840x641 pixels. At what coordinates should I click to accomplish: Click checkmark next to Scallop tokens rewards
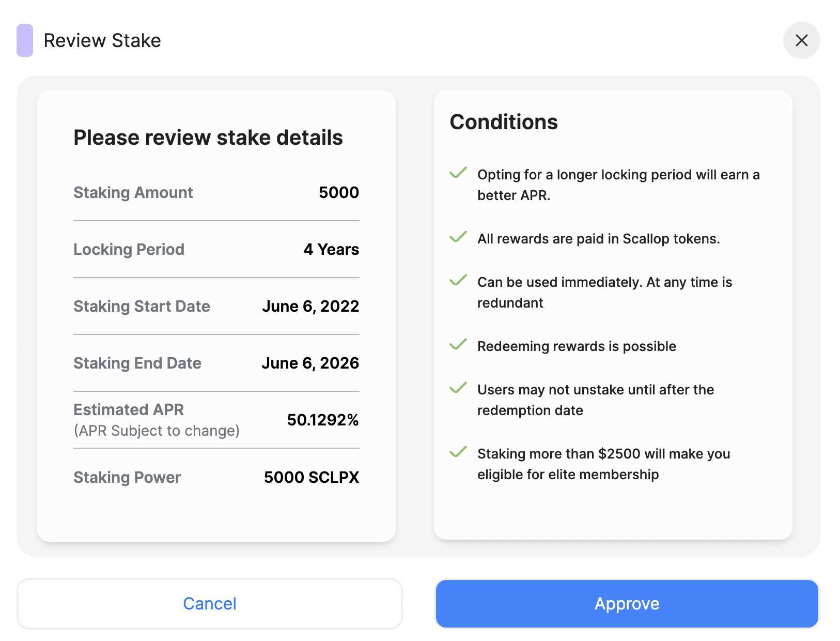(x=458, y=237)
